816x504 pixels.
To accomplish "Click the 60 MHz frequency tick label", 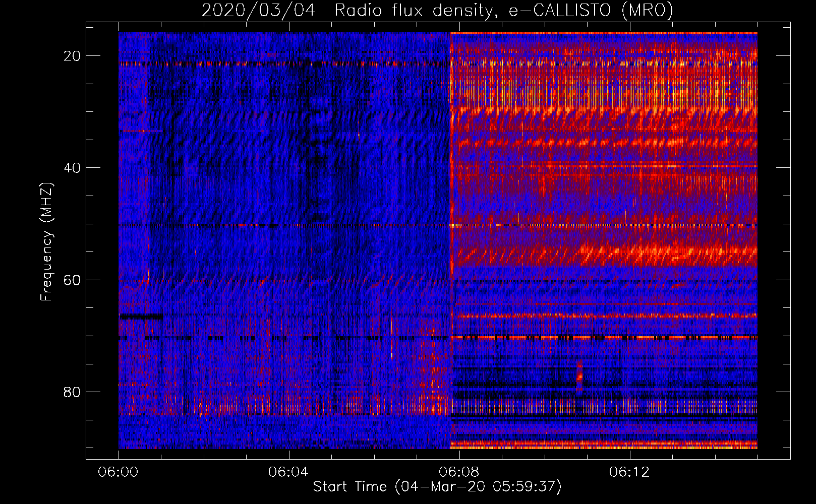I will pyautogui.click(x=72, y=280).
